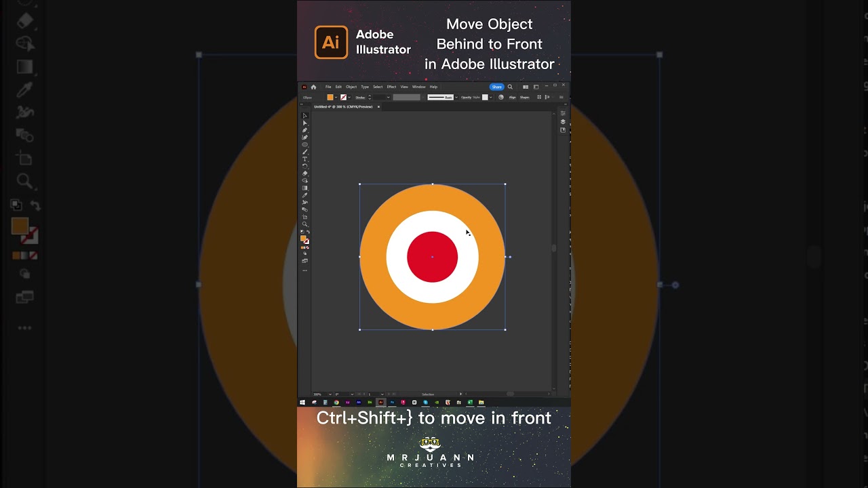Open the workspace switcher icon

[x=536, y=87]
